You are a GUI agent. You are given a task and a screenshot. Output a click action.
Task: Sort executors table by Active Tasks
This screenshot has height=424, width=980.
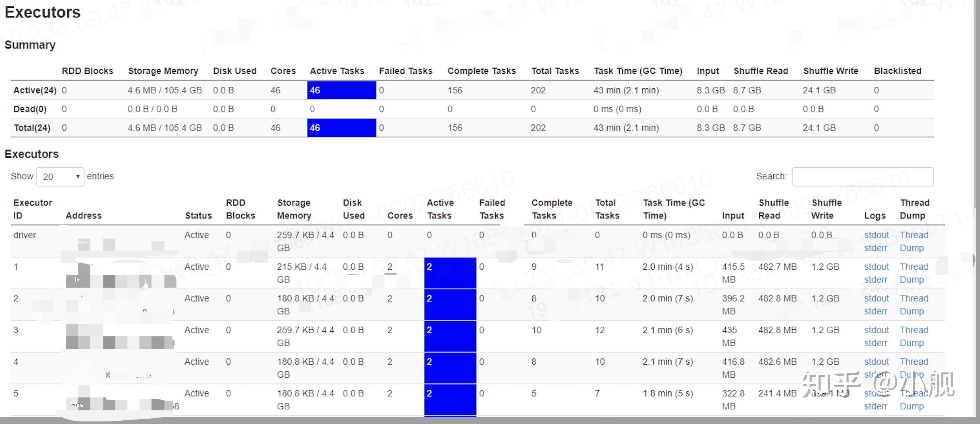click(440, 209)
